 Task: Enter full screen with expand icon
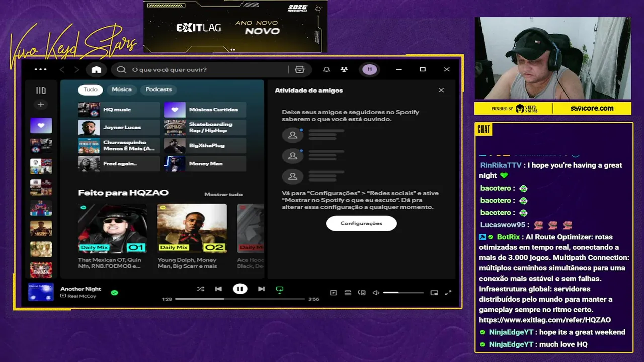pyautogui.click(x=448, y=293)
